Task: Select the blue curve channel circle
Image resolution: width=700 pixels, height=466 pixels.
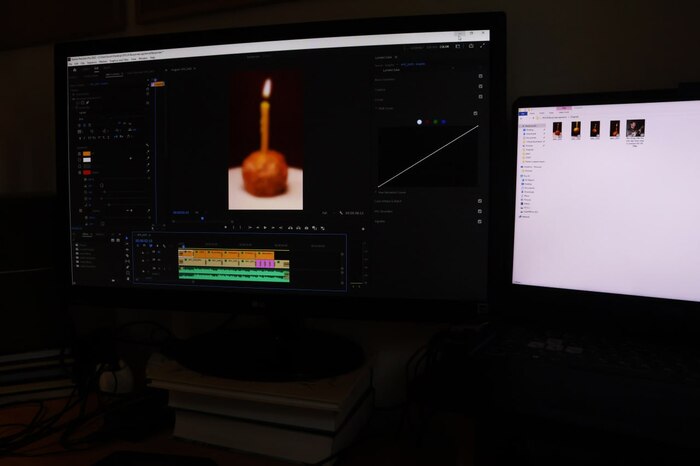Action: [x=443, y=122]
